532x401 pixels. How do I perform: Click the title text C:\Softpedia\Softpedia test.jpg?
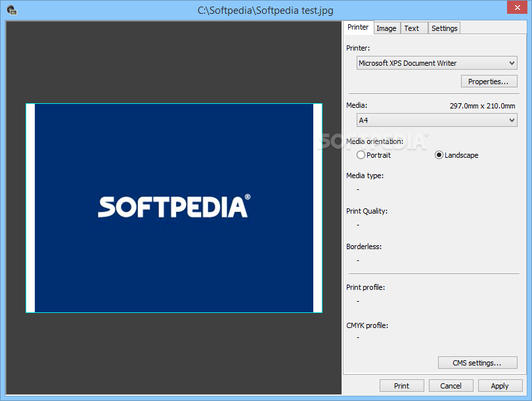[x=265, y=11]
